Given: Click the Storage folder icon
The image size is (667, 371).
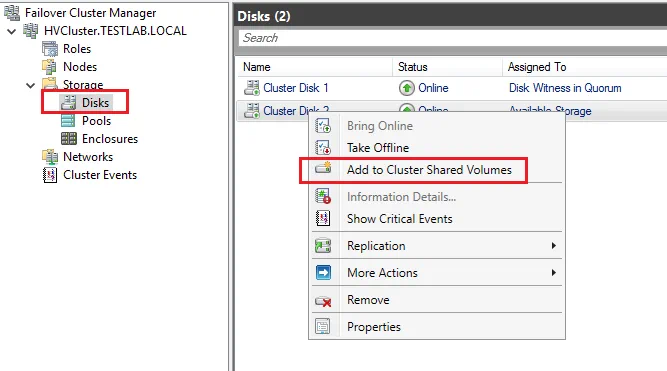Looking at the screenshot, I should tap(50, 83).
